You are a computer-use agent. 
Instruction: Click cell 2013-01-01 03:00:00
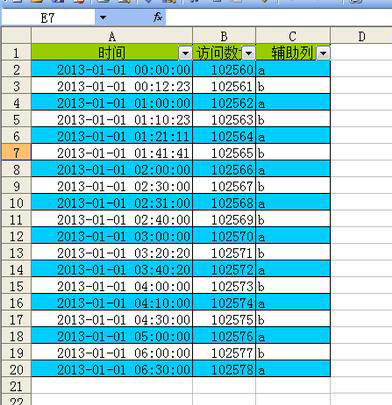[112, 236]
